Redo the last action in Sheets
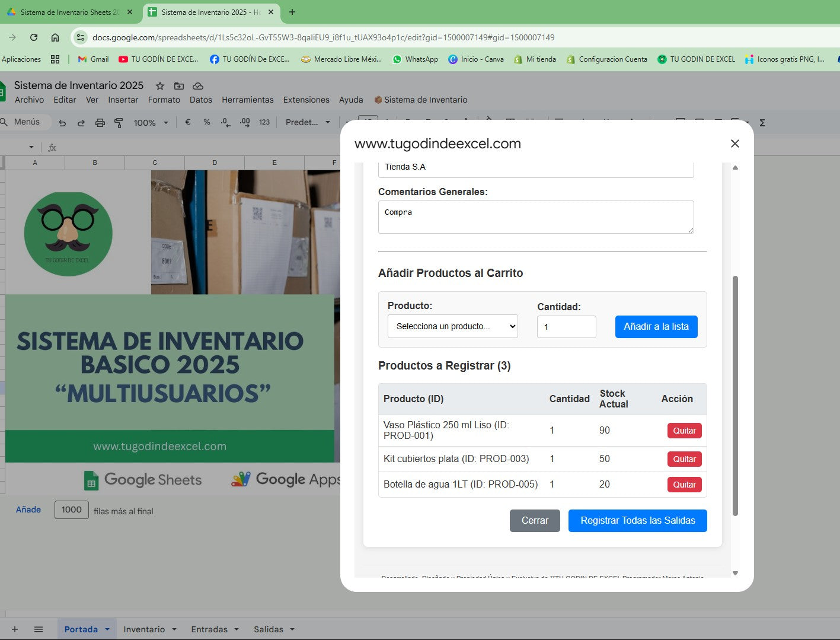Screen dimensions: 840x640 pyautogui.click(x=81, y=123)
